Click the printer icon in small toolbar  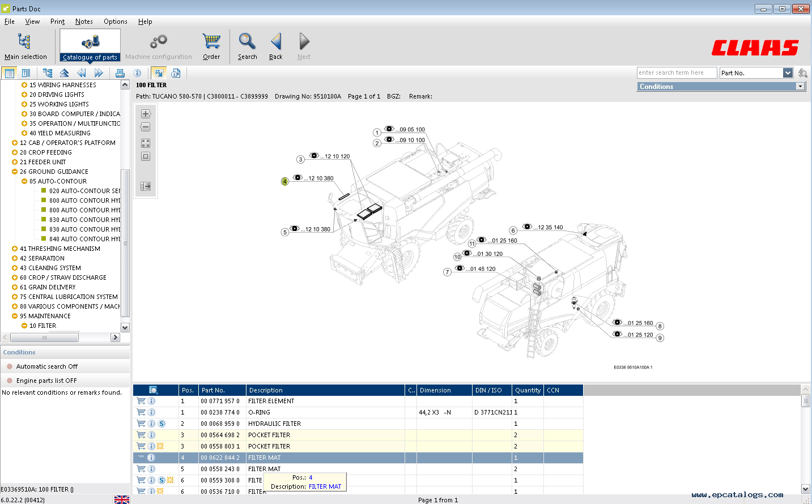pyautogui.click(x=120, y=73)
